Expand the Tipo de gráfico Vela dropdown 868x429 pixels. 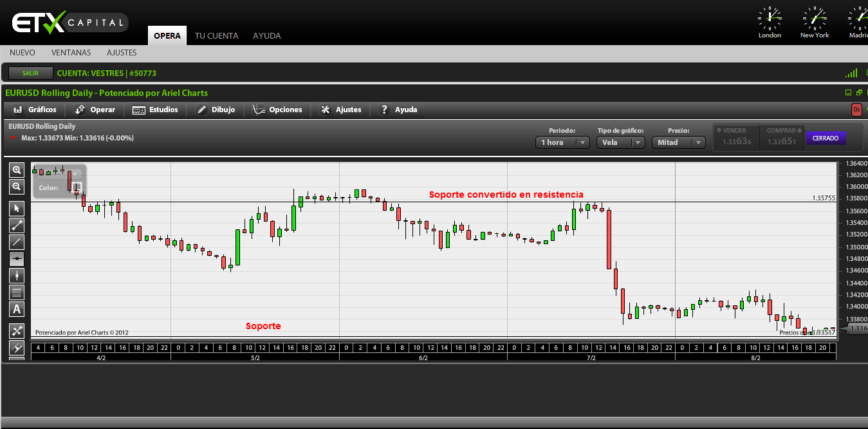620,142
